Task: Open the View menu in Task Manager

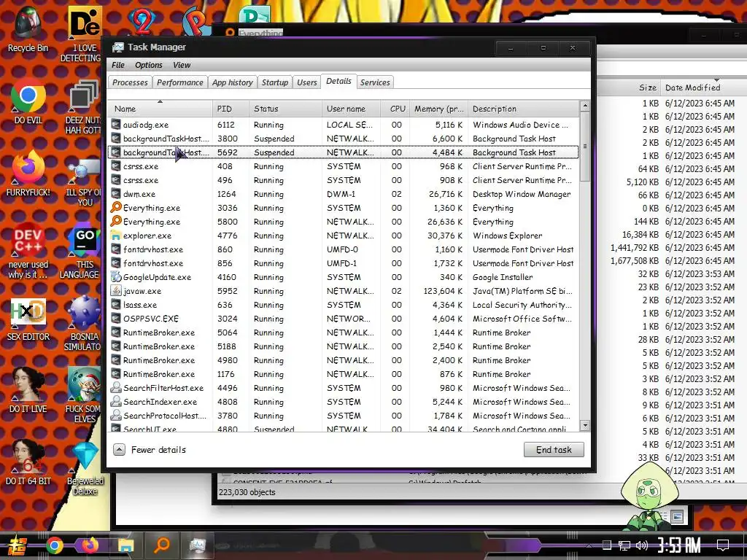Action: point(182,65)
